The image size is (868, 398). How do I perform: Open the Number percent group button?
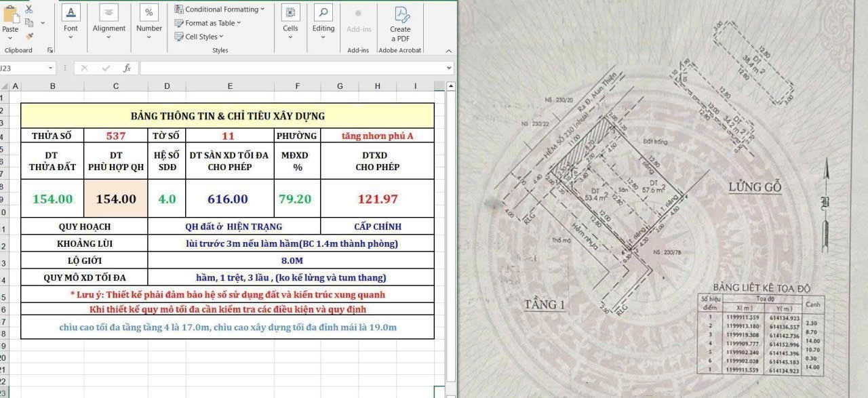pos(149,22)
